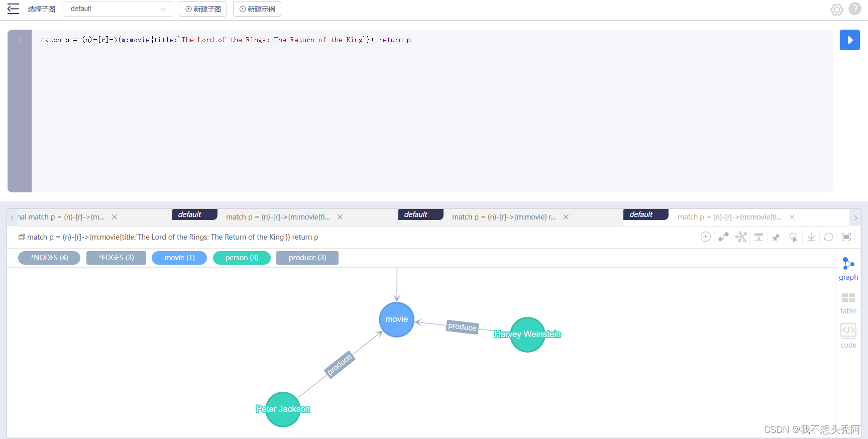Open the hamburger sidebar menu icon

(13, 9)
